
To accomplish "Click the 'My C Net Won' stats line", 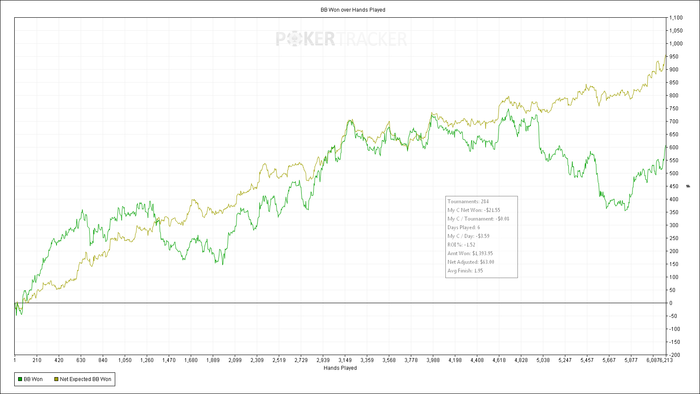I will click(474, 210).
